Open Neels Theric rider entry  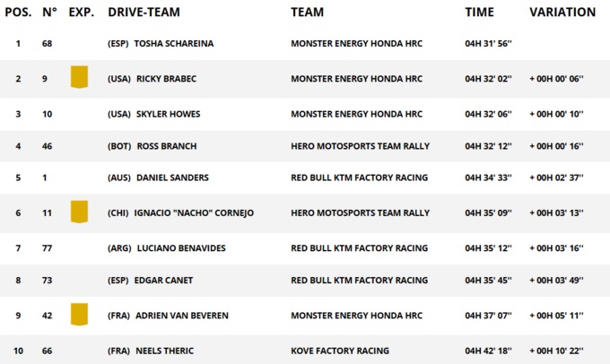(x=164, y=351)
